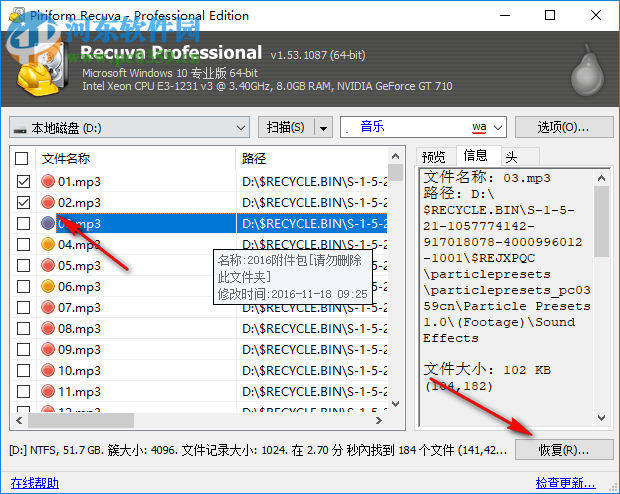Check the 08.mp3 checkbox
This screenshot has height=494, width=620.
click(23, 328)
